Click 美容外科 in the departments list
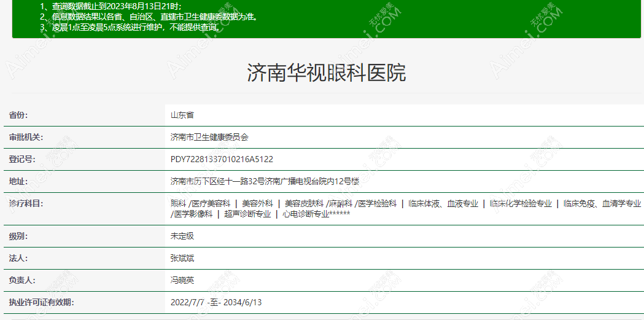 coord(257,203)
